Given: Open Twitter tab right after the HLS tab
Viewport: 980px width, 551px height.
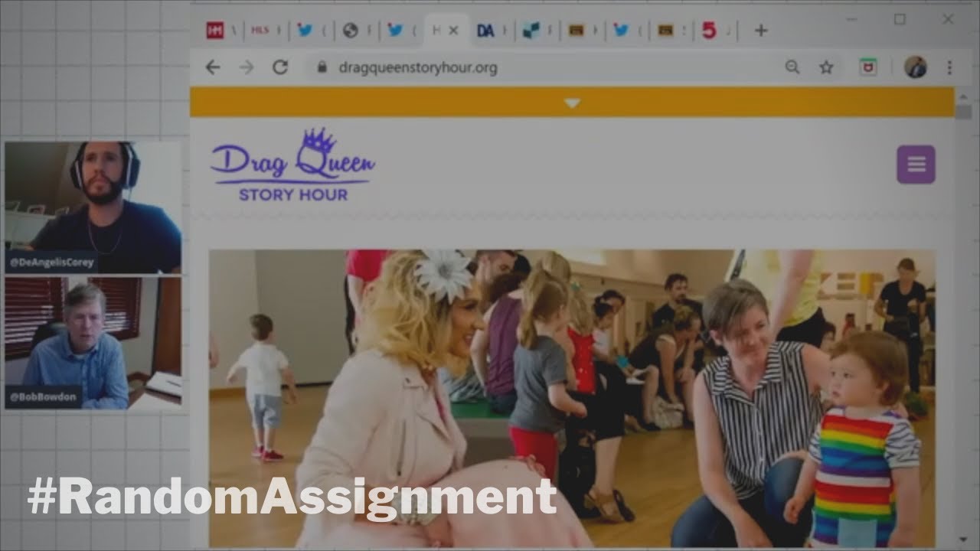Looking at the screenshot, I should click(305, 31).
